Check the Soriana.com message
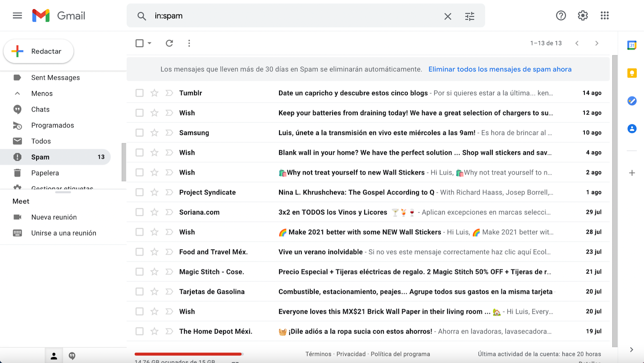 click(x=140, y=212)
